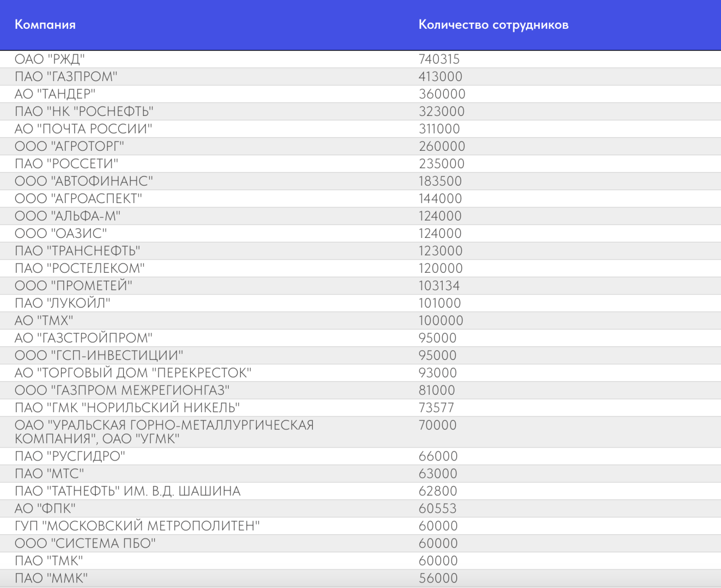Click ПАО "ТРАНСНЕФТЬ" cell
This screenshot has height=588, width=721.
click(77, 250)
